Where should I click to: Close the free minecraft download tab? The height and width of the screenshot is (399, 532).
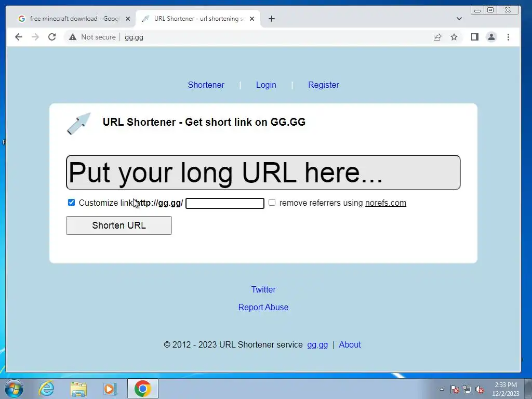click(128, 19)
